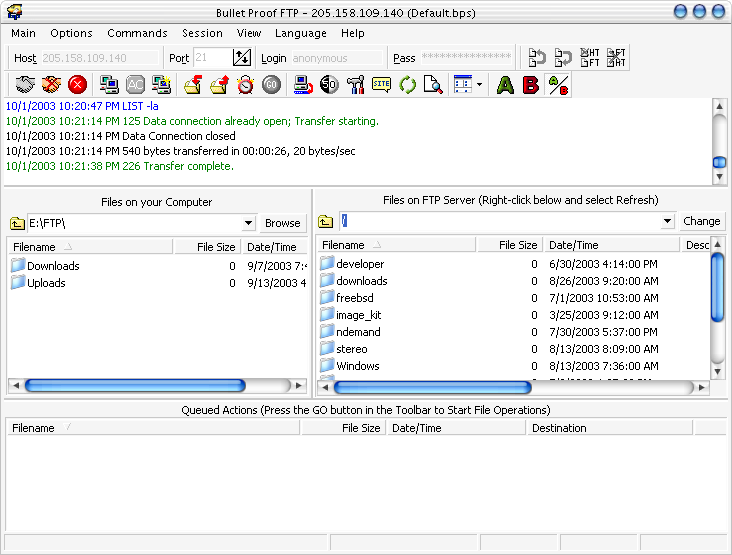Click the black-and-white GO icon

pyautogui.click(x=329, y=85)
